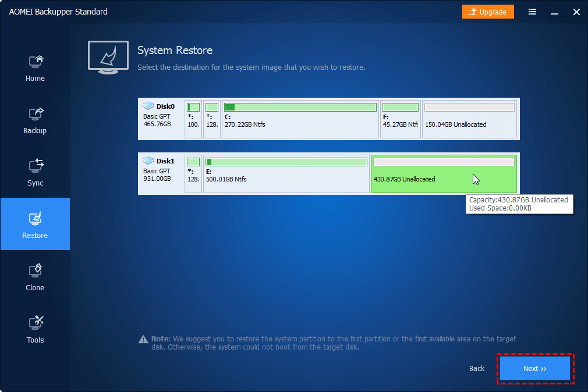This screenshot has width=588, height=392.
Task: Select the 150.04GB Unallocated space on Disk0
Action: click(x=469, y=119)
